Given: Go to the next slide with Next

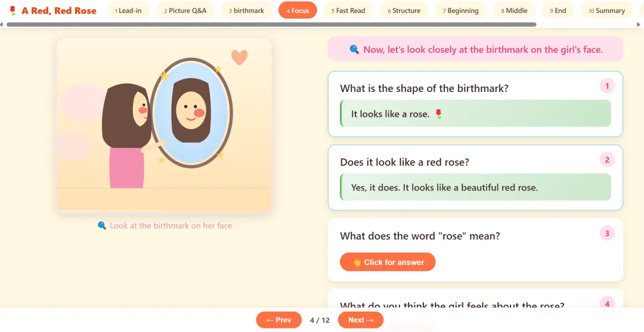Looking at the screenshot, I should (361, 320).
